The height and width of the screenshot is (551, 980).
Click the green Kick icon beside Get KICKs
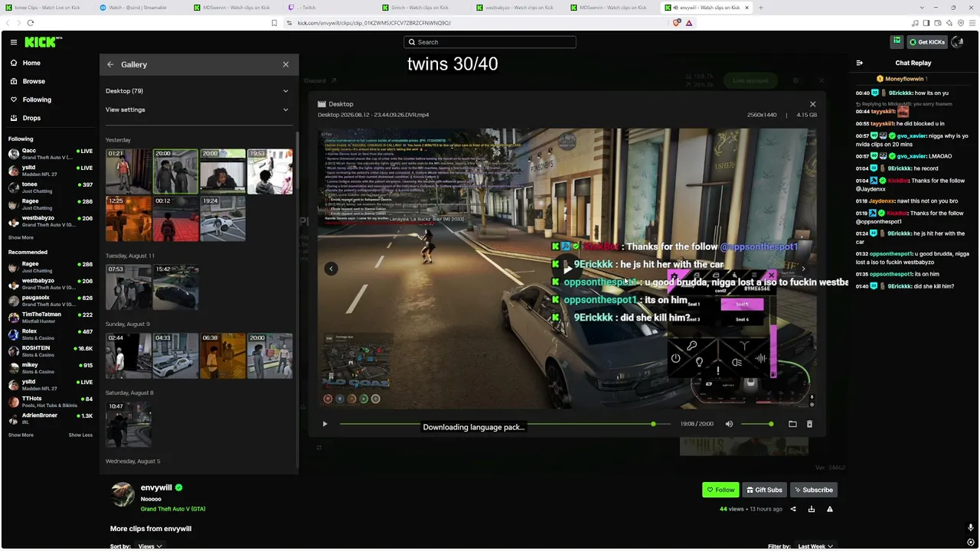click(x=897, y=41)
